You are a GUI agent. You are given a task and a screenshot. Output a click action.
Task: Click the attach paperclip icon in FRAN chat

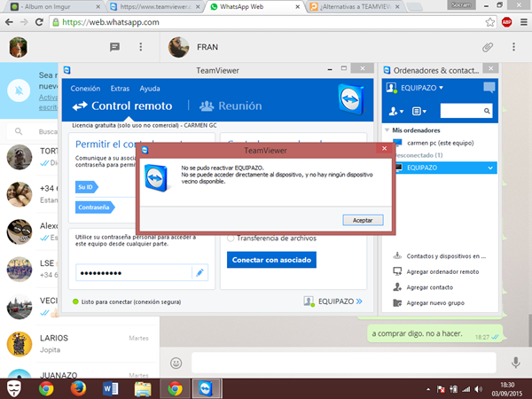tap(488, 47)
